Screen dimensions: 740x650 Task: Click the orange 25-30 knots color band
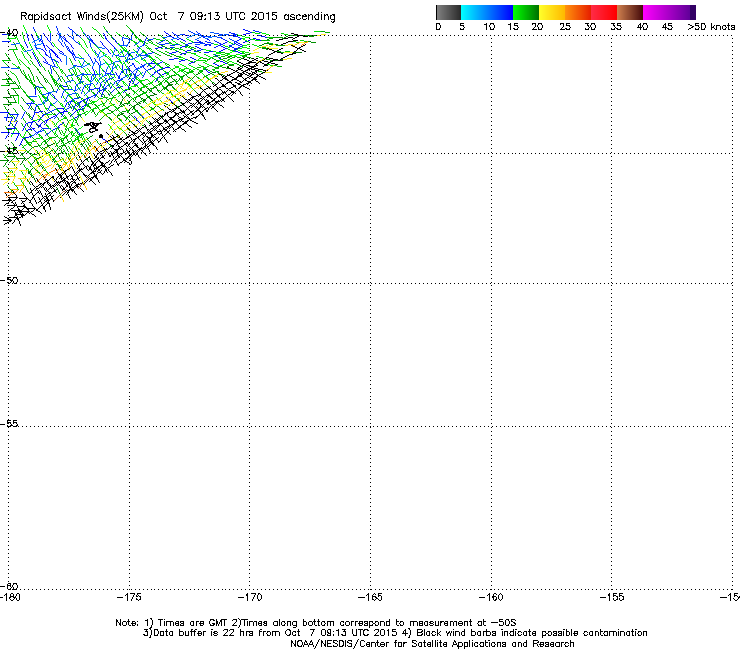(x=578, y=12)
